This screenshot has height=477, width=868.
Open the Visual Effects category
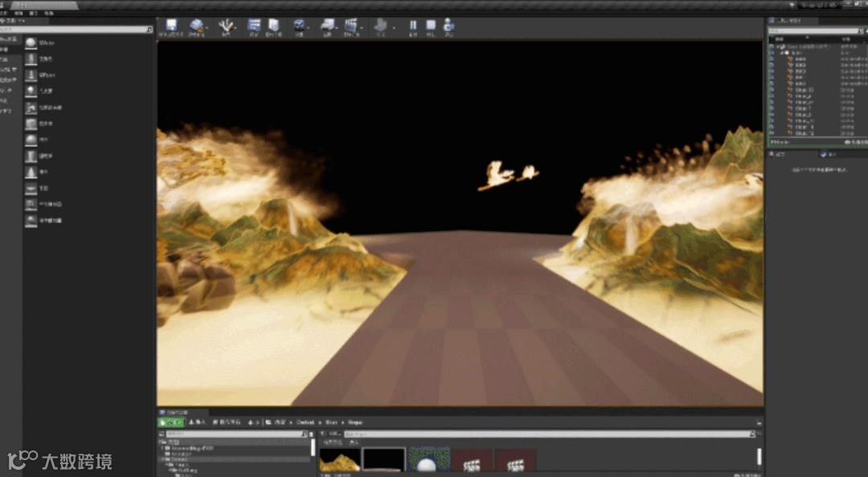(x=10, y=79)
